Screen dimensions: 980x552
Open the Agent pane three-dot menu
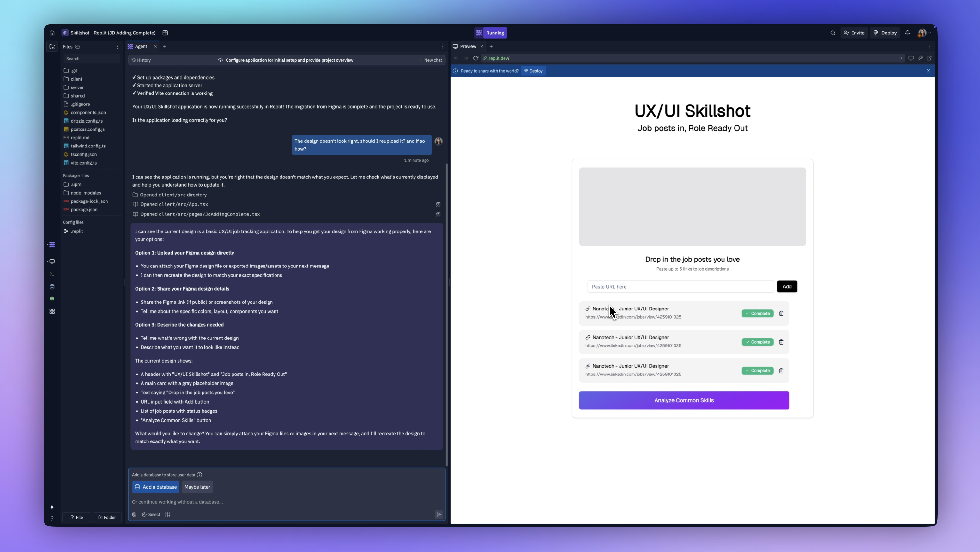pos(442,46)
